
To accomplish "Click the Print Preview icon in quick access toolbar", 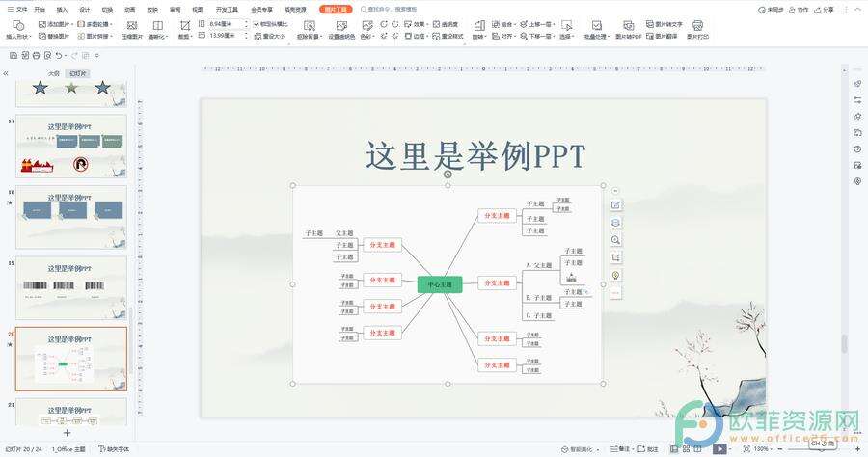I will 47,55.
